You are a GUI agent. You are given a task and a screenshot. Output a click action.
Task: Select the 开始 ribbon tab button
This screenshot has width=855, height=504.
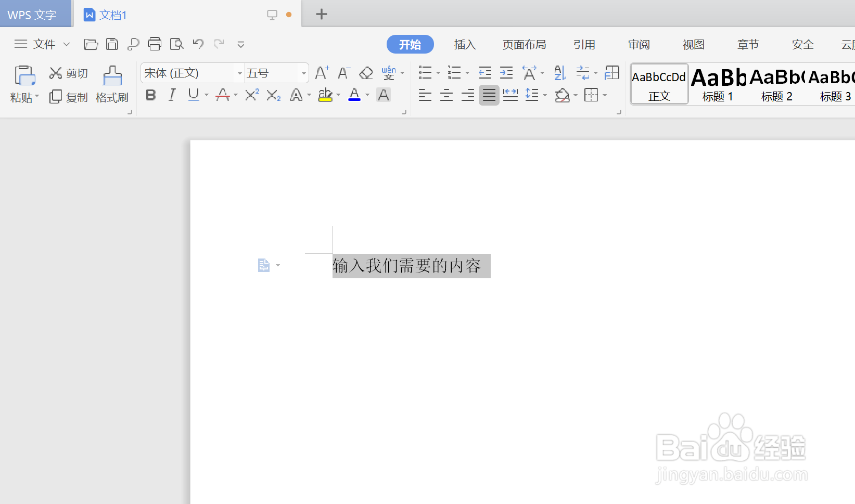click(x=410, y=45)
